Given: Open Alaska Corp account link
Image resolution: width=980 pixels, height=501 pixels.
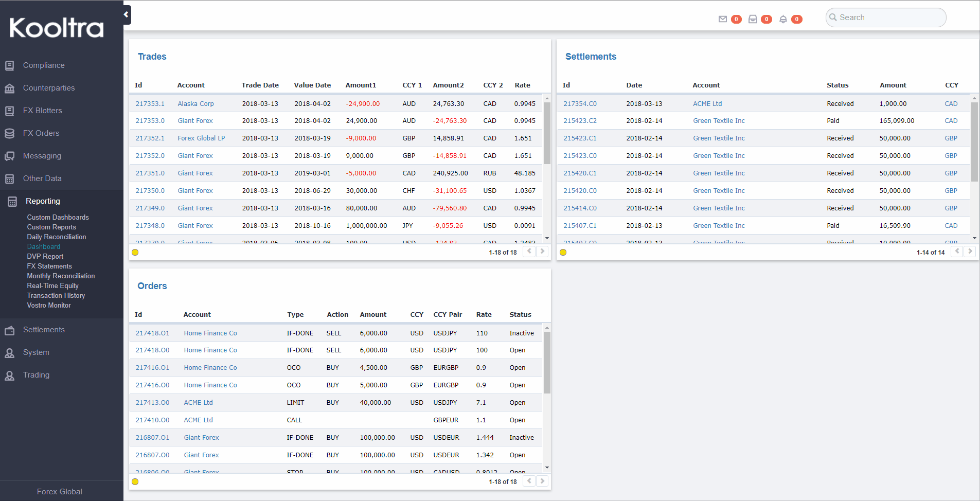Looking at the screenshot, I should [195, 103].
